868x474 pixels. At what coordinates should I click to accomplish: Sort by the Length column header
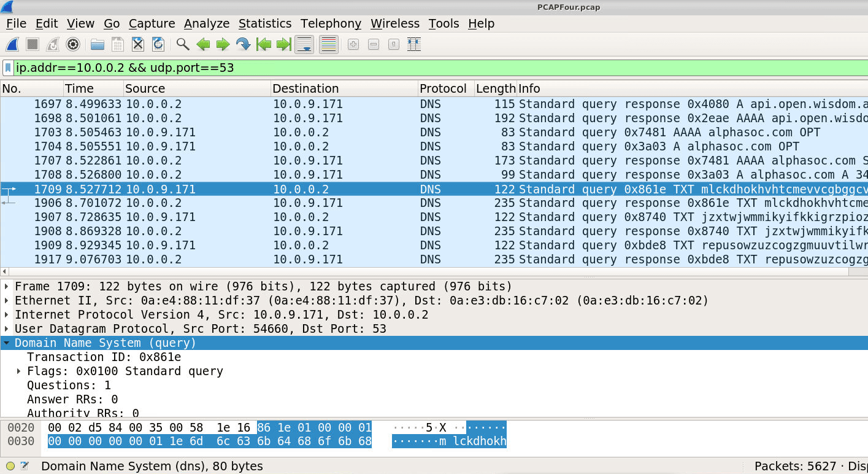point(496,88)
